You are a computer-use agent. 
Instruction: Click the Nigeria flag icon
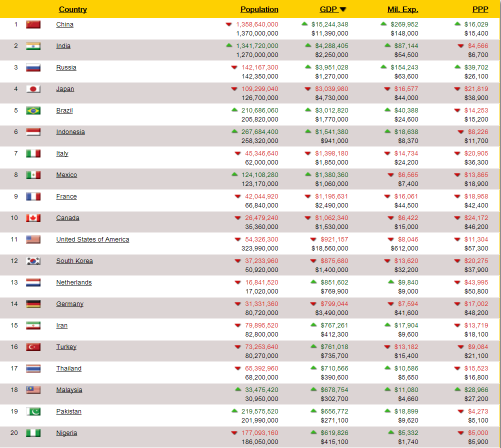point(33,432)
